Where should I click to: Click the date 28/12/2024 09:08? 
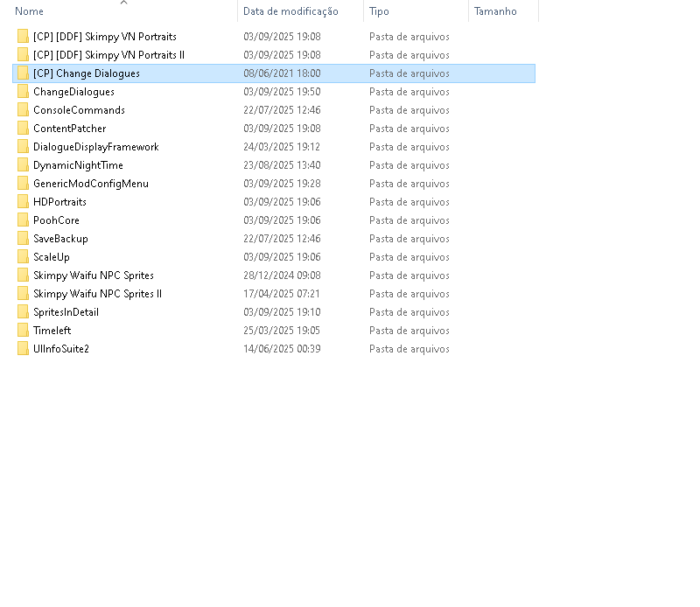(x=282, y=276)
